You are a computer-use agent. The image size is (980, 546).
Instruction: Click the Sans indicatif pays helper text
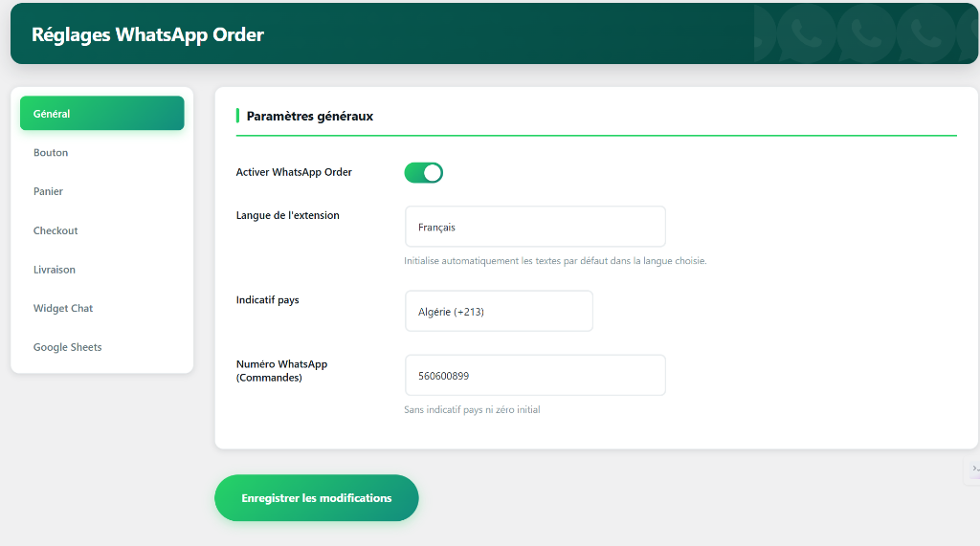pyautogui.click(x=472, y=410)
